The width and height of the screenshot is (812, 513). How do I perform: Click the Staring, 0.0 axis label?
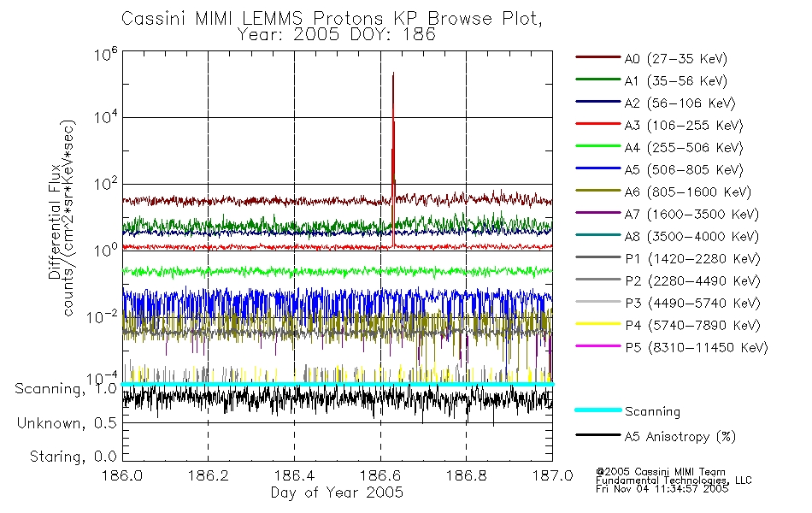[x=73, y=457]
